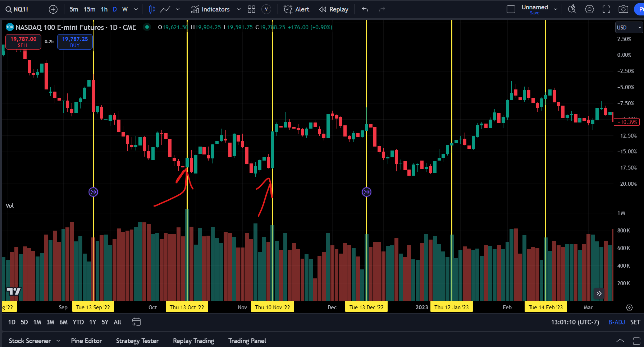This screenshot has width=644, height=347.
Task: Add symbol to compare with plus icon
Action: point(53,9)
